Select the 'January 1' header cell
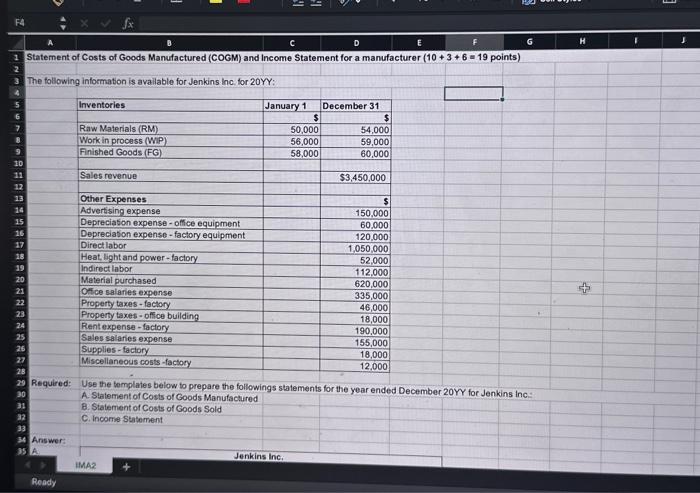This screenshot has height=493, width=700. [292, 106]
